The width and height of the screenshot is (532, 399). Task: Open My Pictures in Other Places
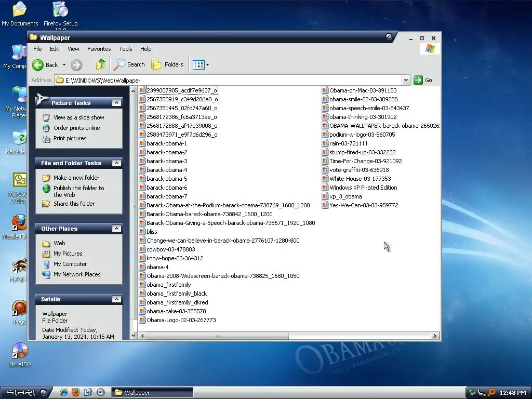(68, 254)
